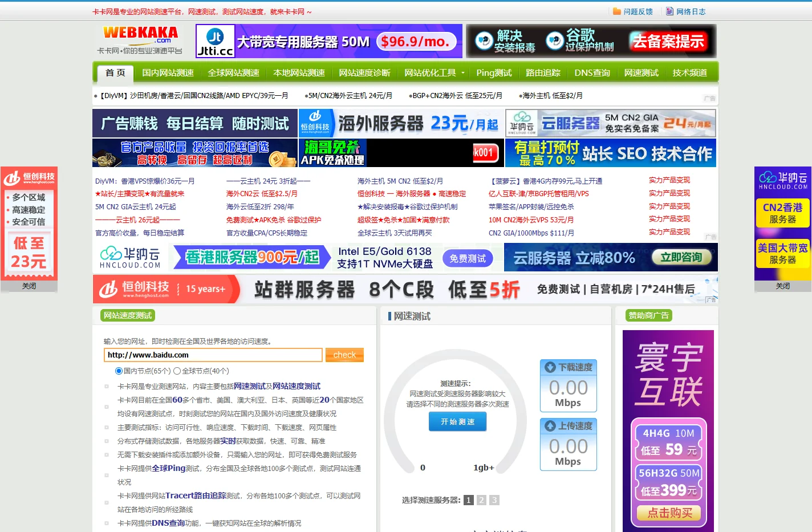The image size is (812, 532).
Task: Open the 全球Ping inline link
Action: click(169, 468)
